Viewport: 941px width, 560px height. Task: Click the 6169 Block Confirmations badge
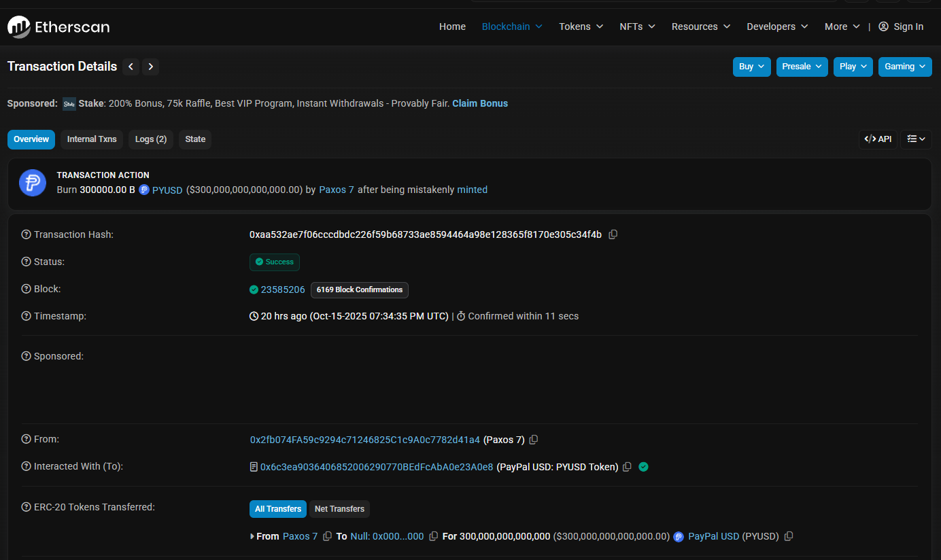360,290
